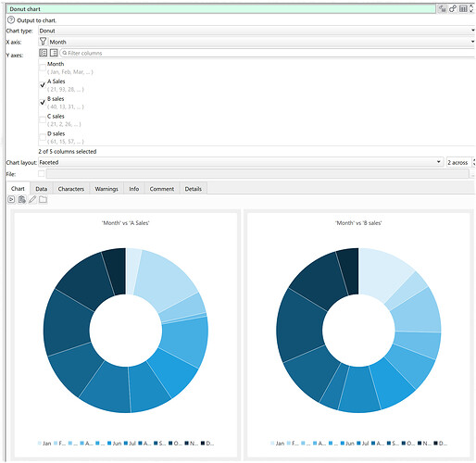Open the Chart type Donut dropdown
The width and height of the screenshot is (476, 463).
pyautogui.click(x=257, y=31)
